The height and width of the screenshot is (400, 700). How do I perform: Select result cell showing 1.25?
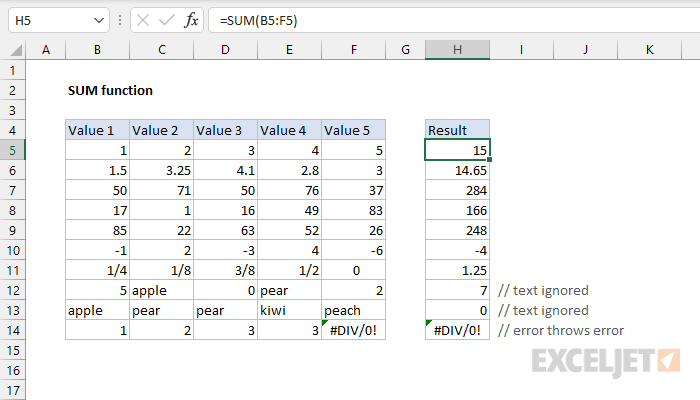tap(457, 271)
